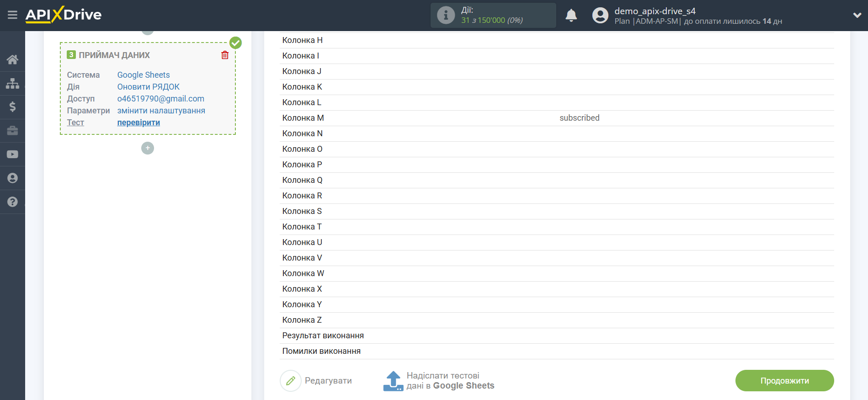Click the user avatar icon

pyautogui.click(x=600, y=16)
